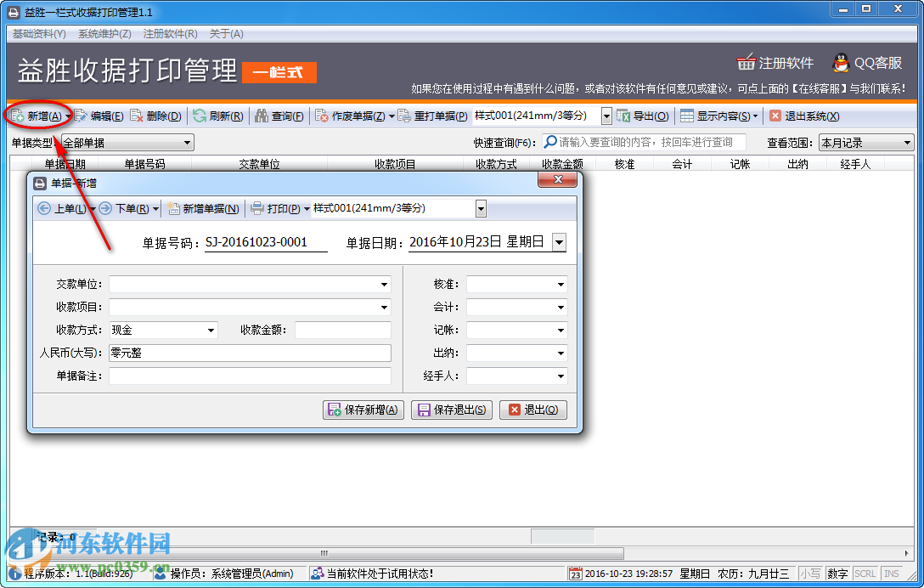The image size is (924, 588).
Task: Click the 收款金额 input field
Action: 343,331
